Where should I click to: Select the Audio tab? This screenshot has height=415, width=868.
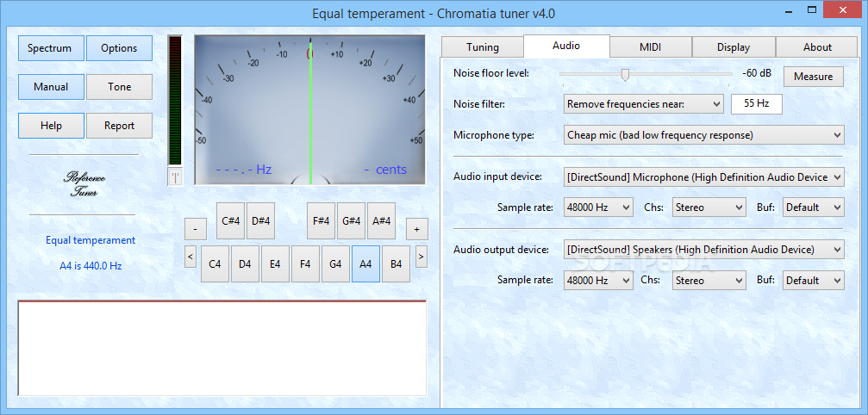coord(566,46)
